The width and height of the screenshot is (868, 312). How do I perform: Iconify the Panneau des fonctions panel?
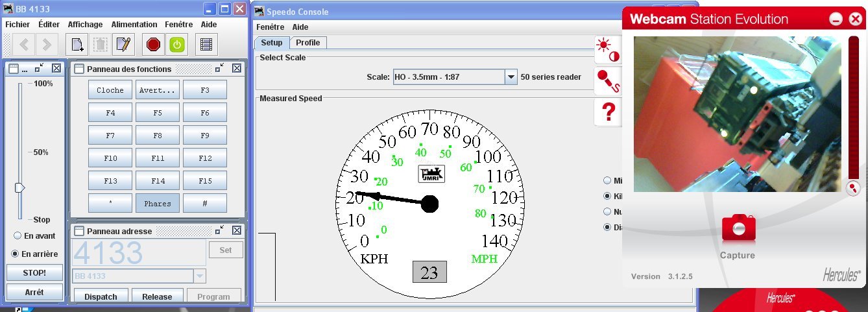coord(220,67)
